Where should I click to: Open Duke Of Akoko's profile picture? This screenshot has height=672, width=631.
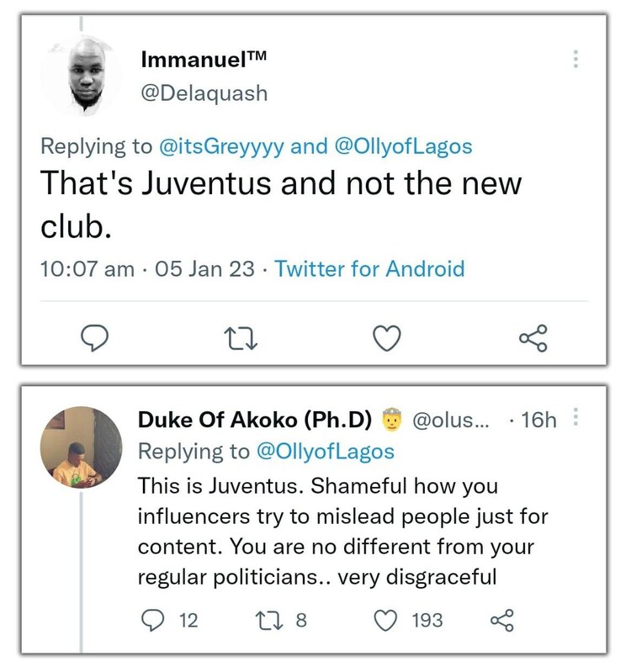[x=82, y=447]
